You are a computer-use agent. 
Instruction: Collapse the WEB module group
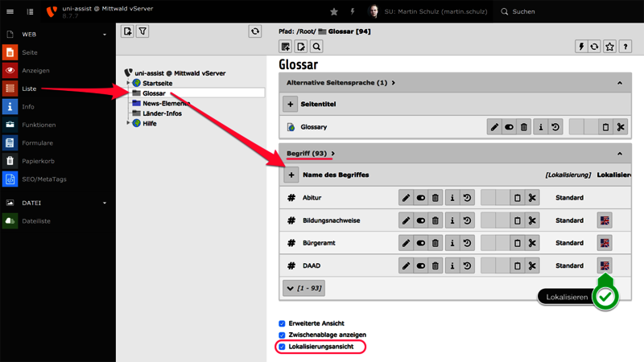[105, 35]
